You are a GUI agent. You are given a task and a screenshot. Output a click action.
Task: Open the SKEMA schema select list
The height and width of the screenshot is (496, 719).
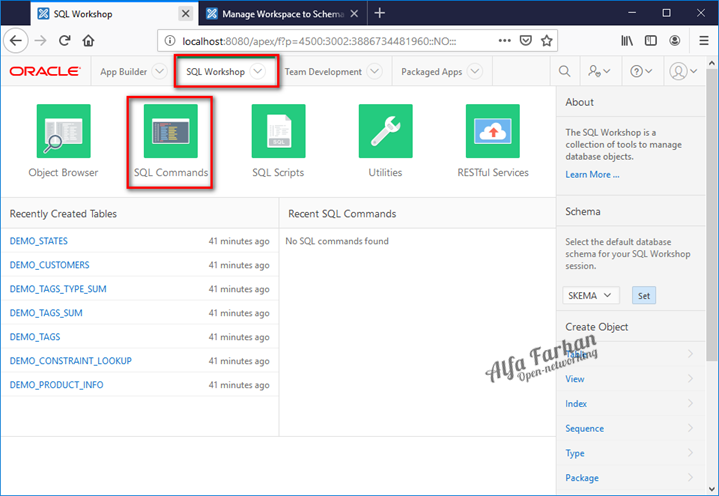click(591, 295)
